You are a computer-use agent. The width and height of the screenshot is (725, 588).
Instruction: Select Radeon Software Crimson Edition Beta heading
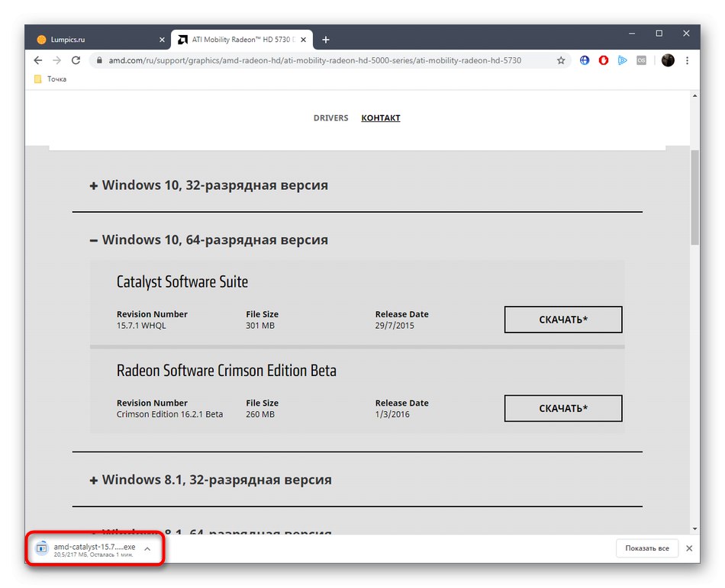(x=227, y=371)
